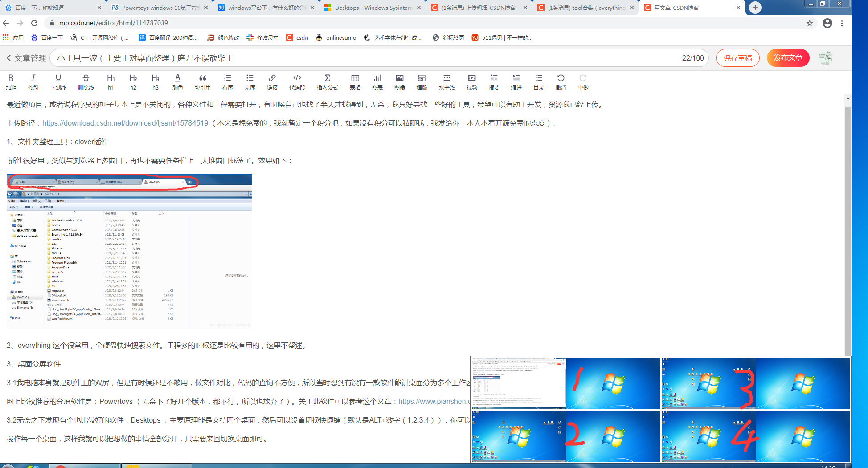Image resolution: width=868 pixels, height=468 pixels.
Task: Select the clover screenshot image in editor
Action: (129, 251)
